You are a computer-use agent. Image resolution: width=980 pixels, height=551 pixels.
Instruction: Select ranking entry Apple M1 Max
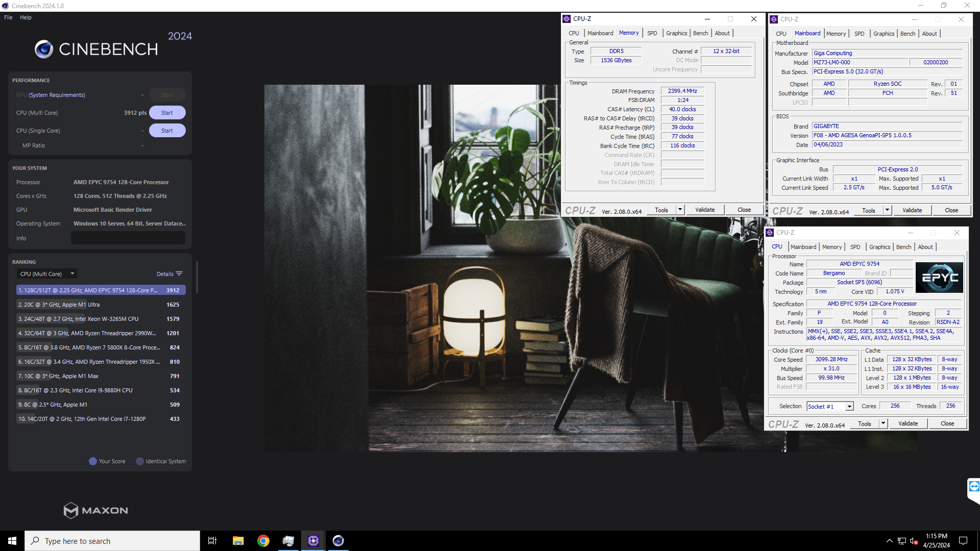(101, 376)
